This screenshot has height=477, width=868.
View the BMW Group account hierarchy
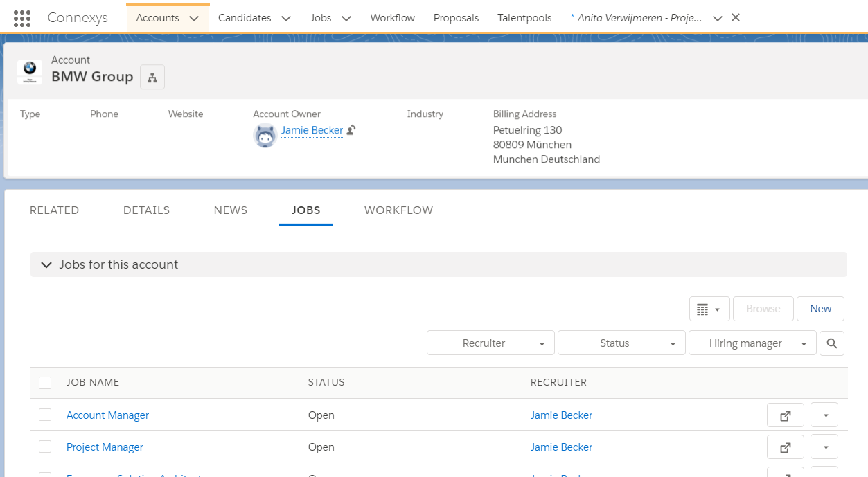152,78
